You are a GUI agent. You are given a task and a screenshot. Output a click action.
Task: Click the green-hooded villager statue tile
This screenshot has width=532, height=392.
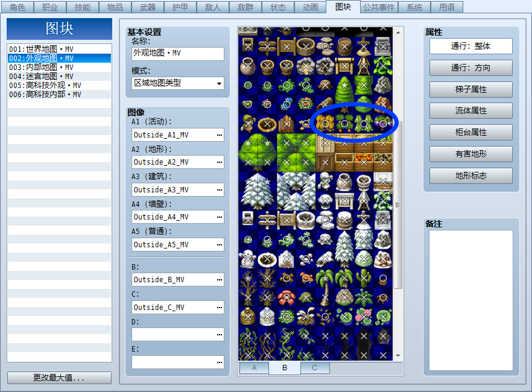(x=248, y=124)
